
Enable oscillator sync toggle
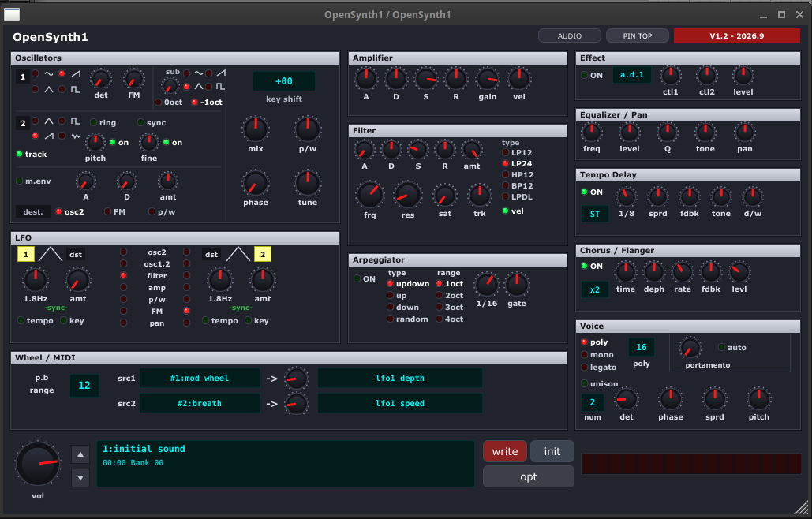point(140,122)
